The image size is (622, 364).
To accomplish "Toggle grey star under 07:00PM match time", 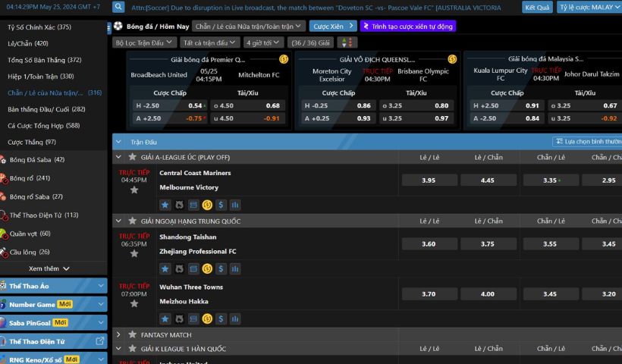I will click(134, 304).
